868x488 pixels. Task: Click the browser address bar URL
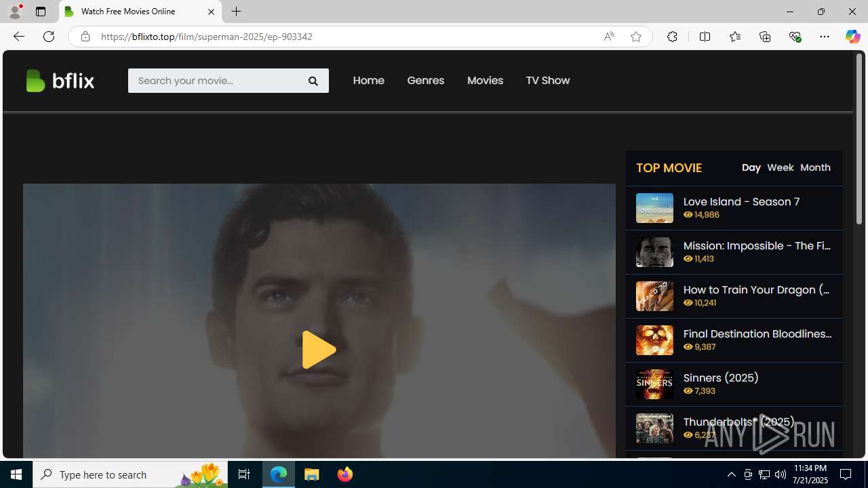[x=207, y=37]
